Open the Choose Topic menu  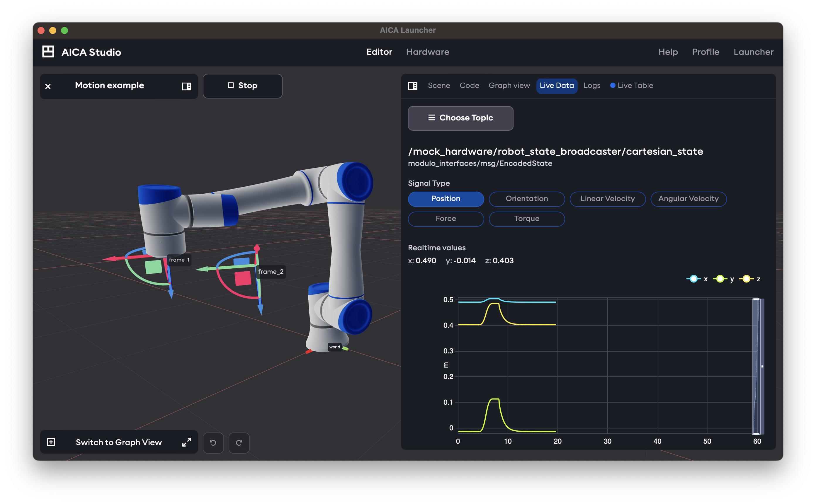coord(460,118)
